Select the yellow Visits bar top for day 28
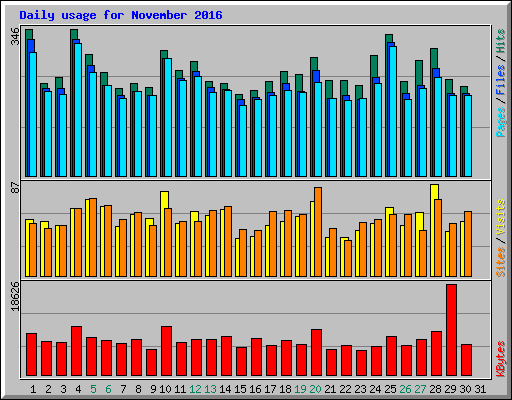This screenshot has height=400, width=512. tap(434, 192)
